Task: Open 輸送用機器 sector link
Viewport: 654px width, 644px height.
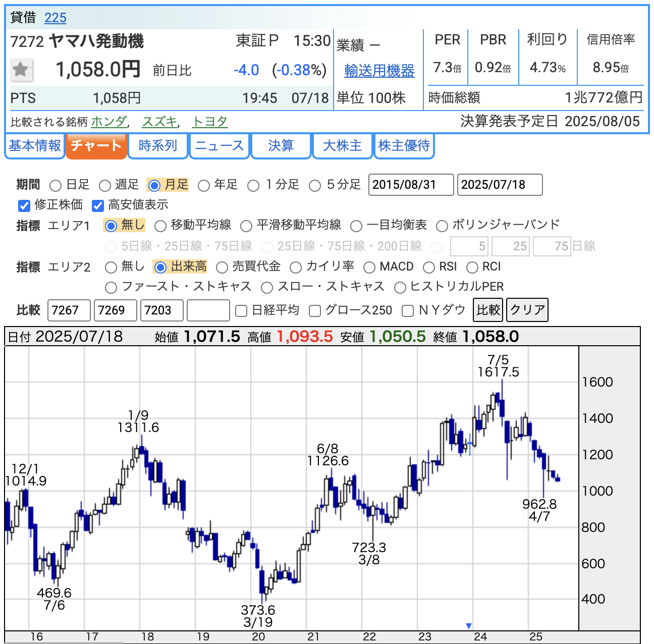Action: click(379, 71)
